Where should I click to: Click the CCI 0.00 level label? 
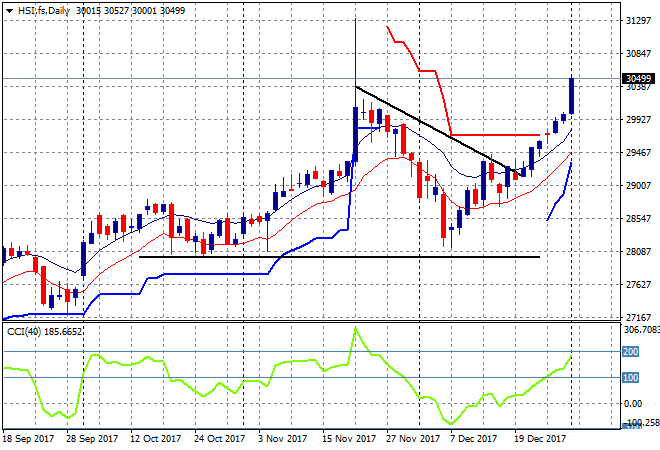tap(633, 404)
